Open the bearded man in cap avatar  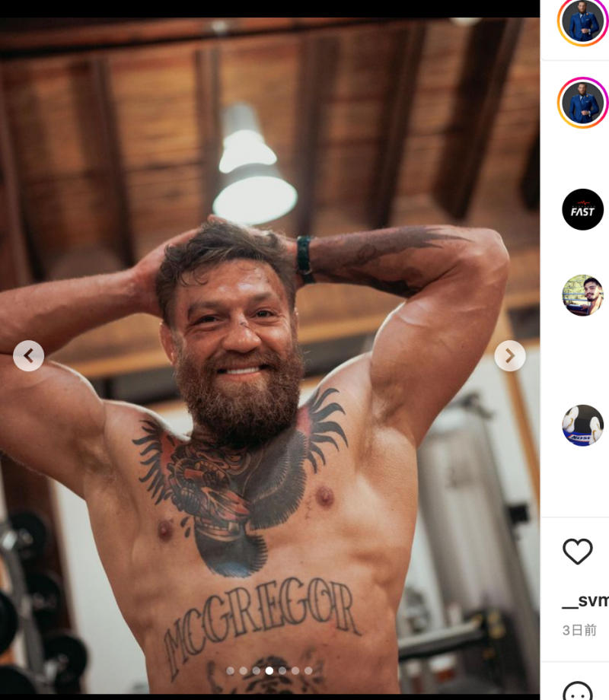582,295
